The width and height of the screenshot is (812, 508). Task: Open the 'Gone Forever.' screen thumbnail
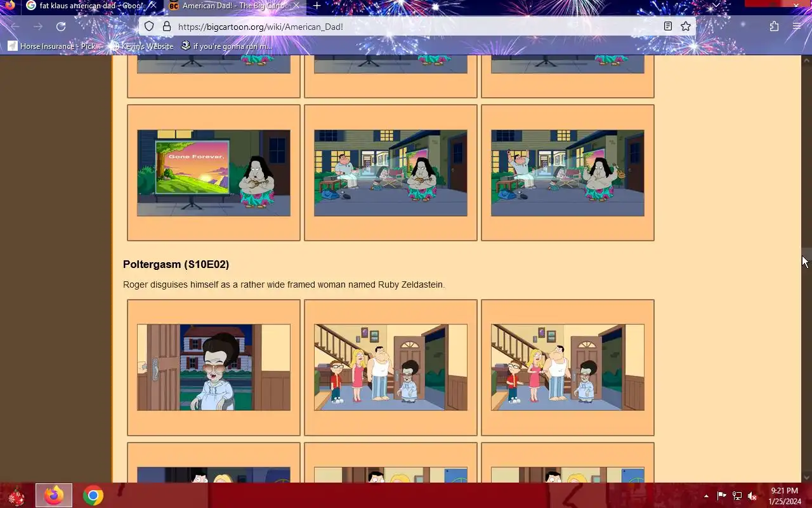214,173
